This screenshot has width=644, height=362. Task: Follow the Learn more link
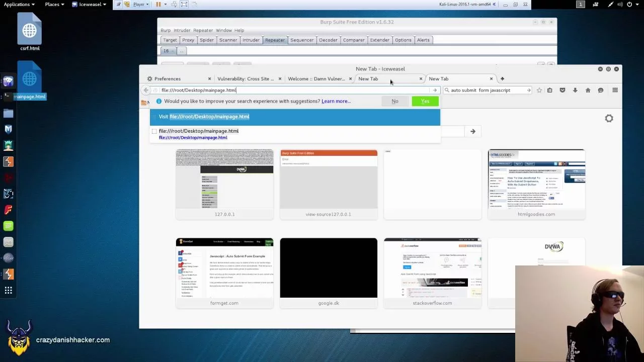(336, 102)
